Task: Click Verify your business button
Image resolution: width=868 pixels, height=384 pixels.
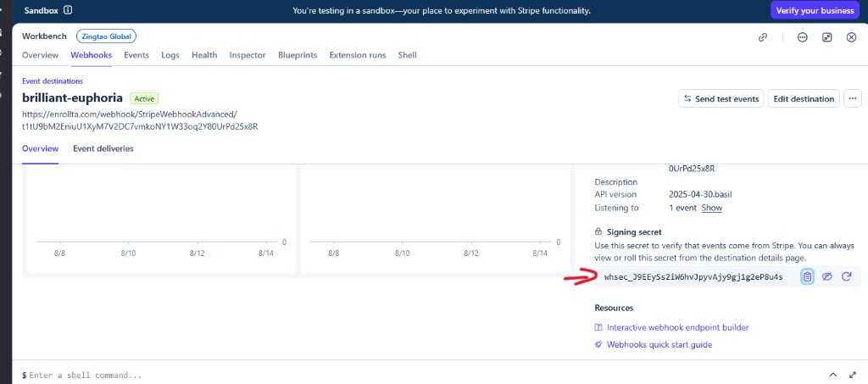Action: pos(815,10)
